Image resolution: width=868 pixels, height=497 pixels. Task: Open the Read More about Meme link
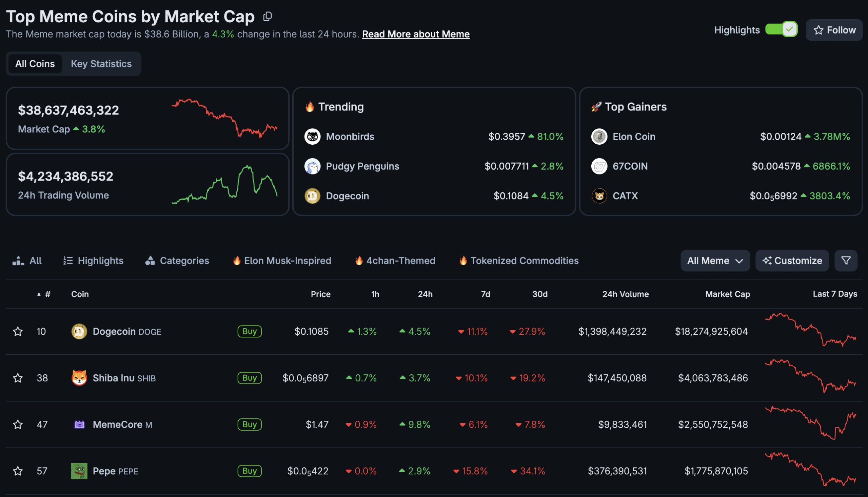click(415, 34)
